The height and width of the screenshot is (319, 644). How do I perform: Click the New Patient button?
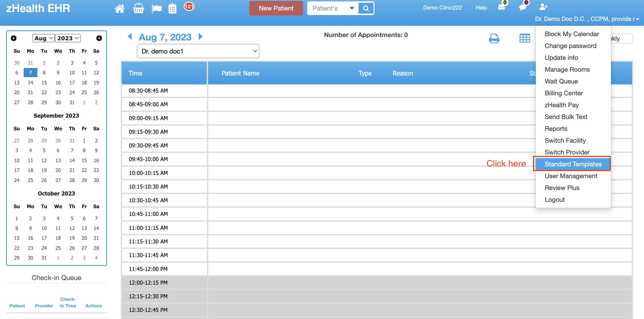point(276,8)
